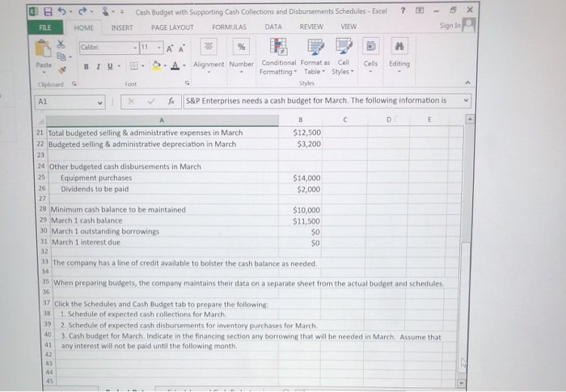
Task: Open the underline style dropdown arrow
Action: click(119, 66)
